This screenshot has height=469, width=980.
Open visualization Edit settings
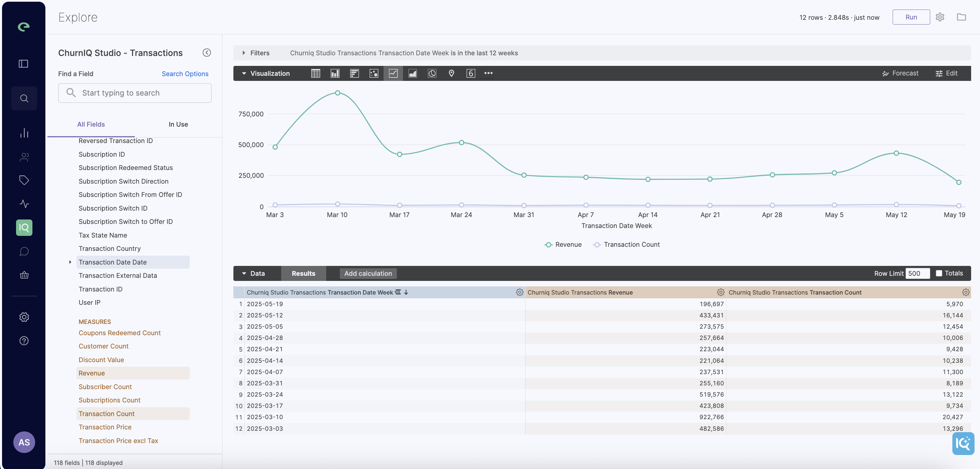point(947,73)
